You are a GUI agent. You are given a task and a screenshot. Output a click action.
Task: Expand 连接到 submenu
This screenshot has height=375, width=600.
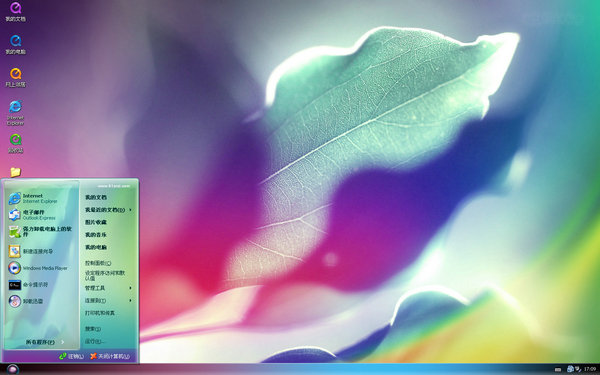pos(130,300)
